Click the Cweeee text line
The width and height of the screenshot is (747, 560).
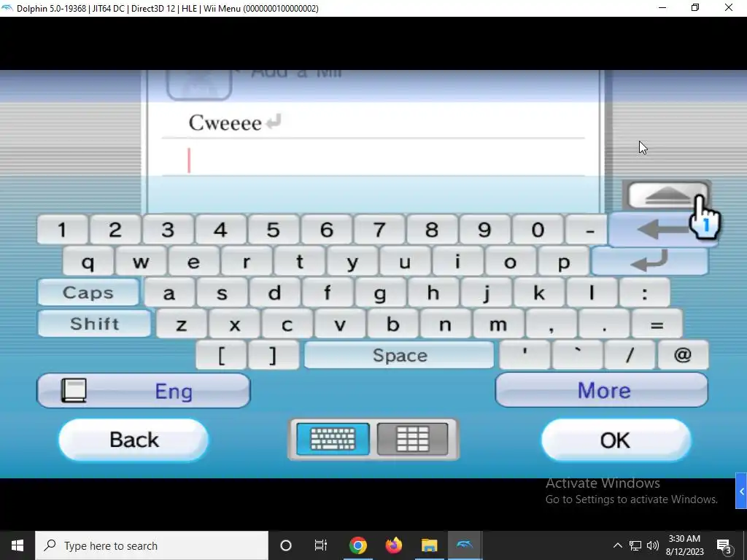(x=373, y=122)
